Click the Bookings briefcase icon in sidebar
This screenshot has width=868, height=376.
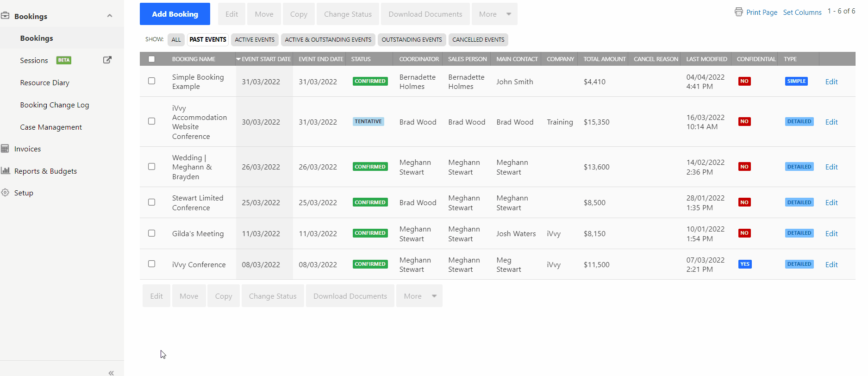(x=5, y=16)
